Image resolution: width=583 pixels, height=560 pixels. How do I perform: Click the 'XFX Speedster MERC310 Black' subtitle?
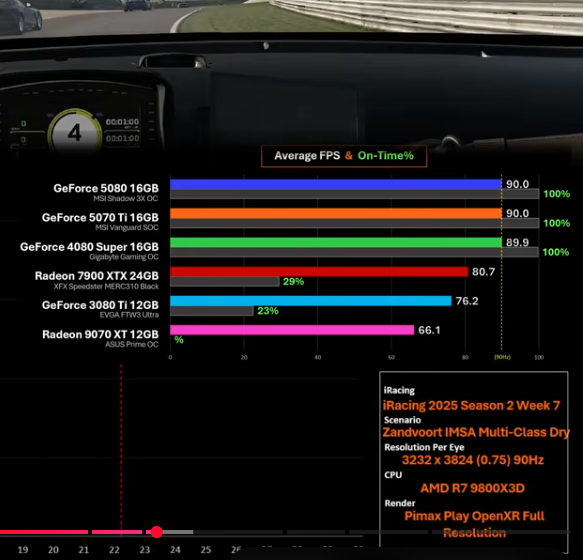106,286
